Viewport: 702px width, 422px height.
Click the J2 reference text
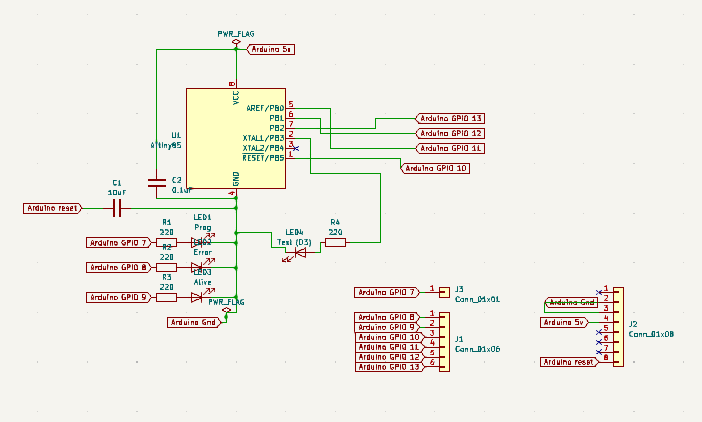pyautogui.click(x=633, y=324)
